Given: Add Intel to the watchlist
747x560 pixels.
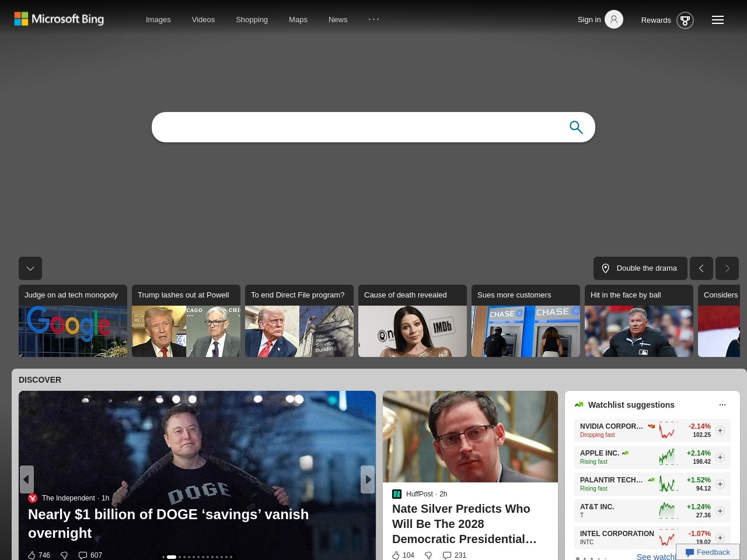Looking at the screenshot, I should 720,538.
